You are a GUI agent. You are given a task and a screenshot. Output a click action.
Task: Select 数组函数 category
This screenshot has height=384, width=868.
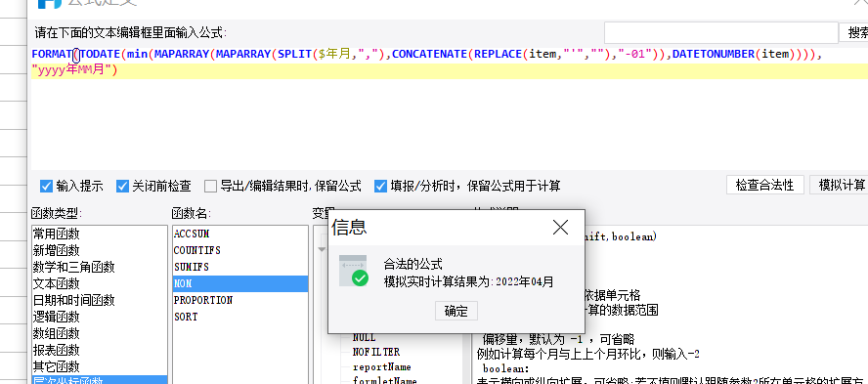100,333
